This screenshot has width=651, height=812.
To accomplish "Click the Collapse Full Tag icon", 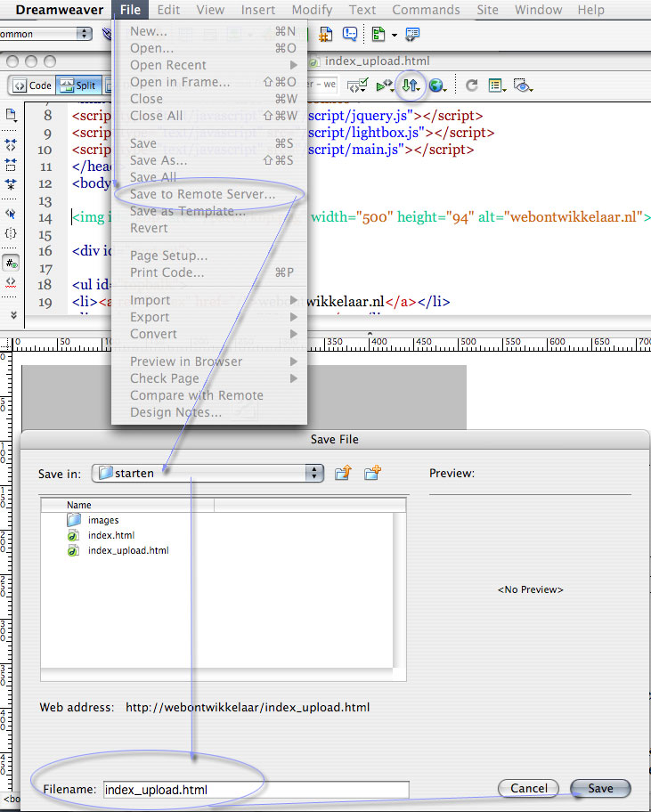I will coord(11,144).
